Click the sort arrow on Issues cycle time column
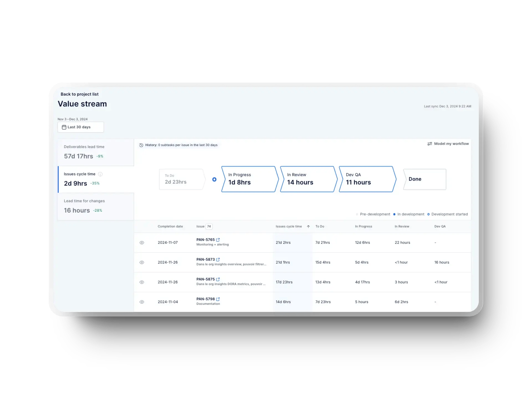The height and width of the screenshot is (399, 532). [x=308, y=226]
